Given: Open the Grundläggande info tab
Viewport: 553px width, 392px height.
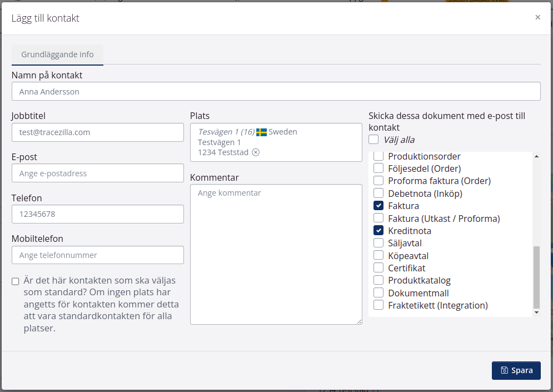Looking at the screenshot, I should pos(57,54).
